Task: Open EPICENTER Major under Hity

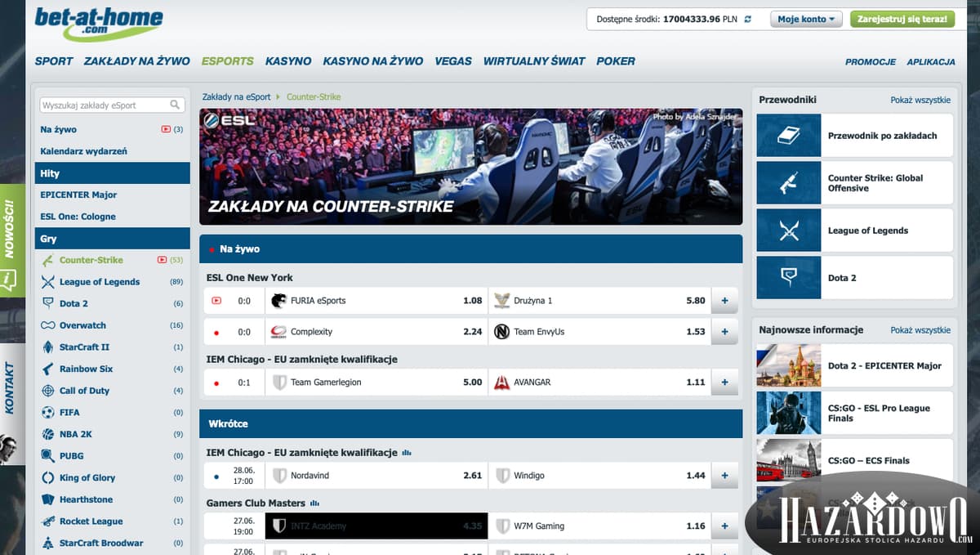Action: [78, 195]
